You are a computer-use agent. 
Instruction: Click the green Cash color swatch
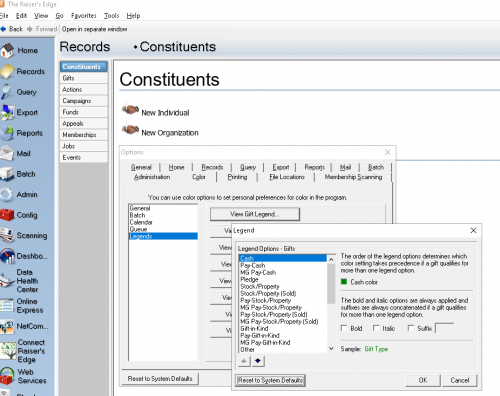(344, 282)
